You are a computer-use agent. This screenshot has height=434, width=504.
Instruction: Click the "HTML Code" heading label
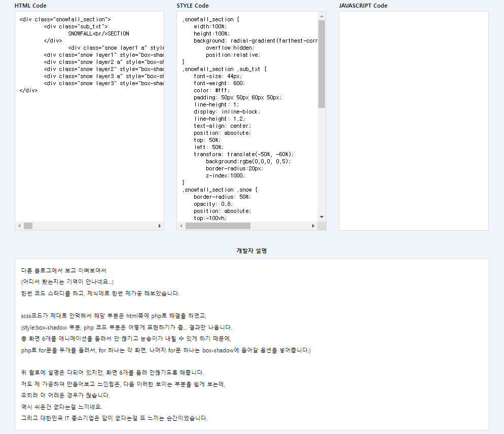pos(30,6)
